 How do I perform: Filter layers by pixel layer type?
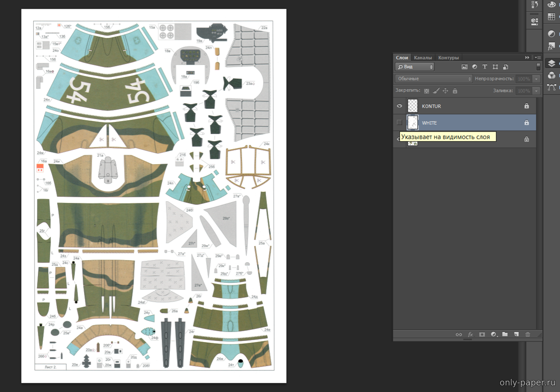point(464,67)
